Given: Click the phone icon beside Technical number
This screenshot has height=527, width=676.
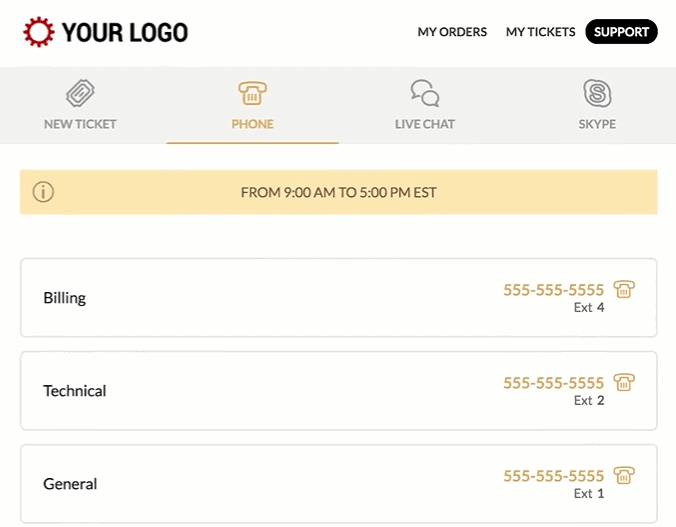Looking at the screenshot, I should 624,382.
